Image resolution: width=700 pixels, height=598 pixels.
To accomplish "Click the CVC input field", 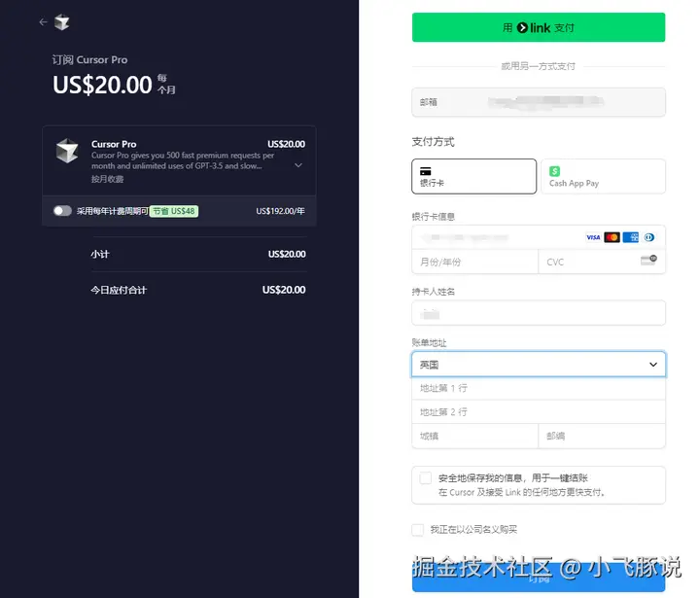I will [602, 262].
